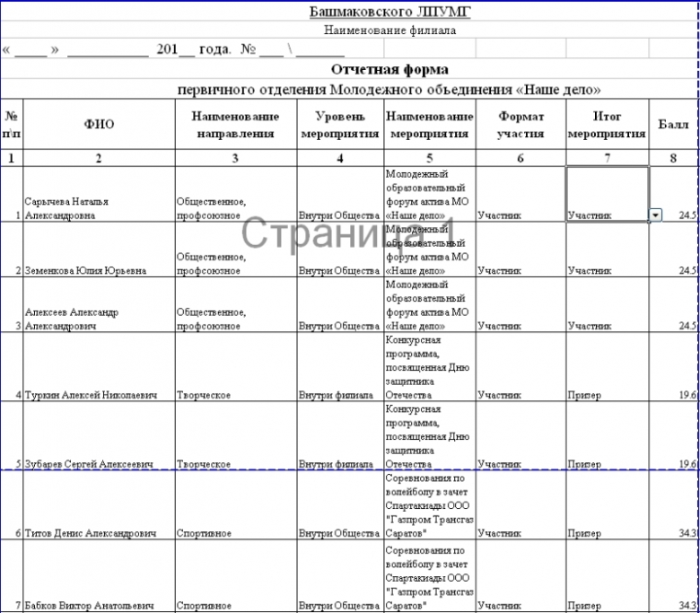
Task: Click the 'Итог мероприятия' header cell
Action: point(608,124)
